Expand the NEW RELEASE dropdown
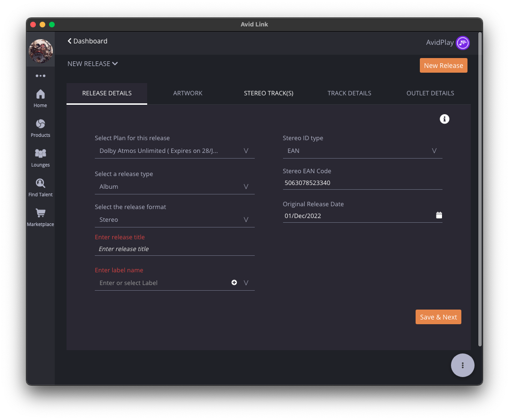509x420 pixels. click(92, 63)
